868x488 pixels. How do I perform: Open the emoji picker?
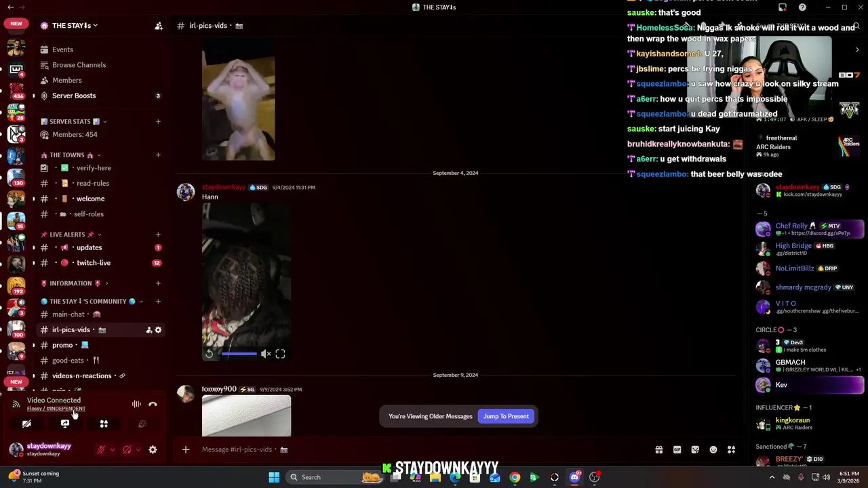click(x=713, y=450)
